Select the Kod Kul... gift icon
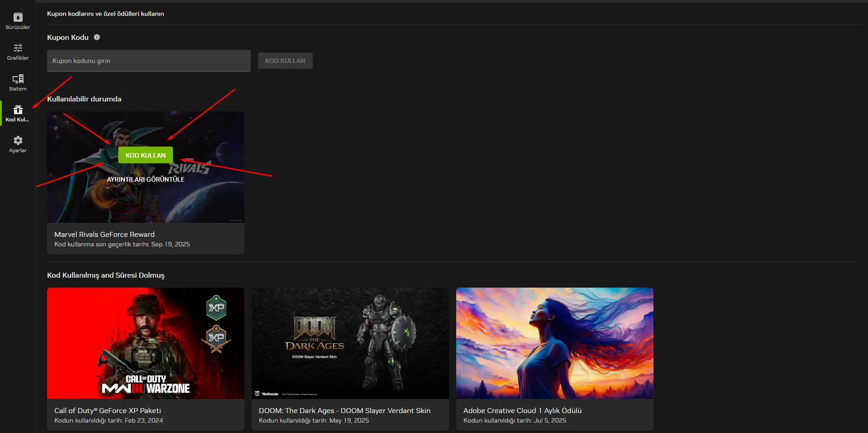This screenshot has width=868, height=433. pyautogui.click(x=18, y=110)
